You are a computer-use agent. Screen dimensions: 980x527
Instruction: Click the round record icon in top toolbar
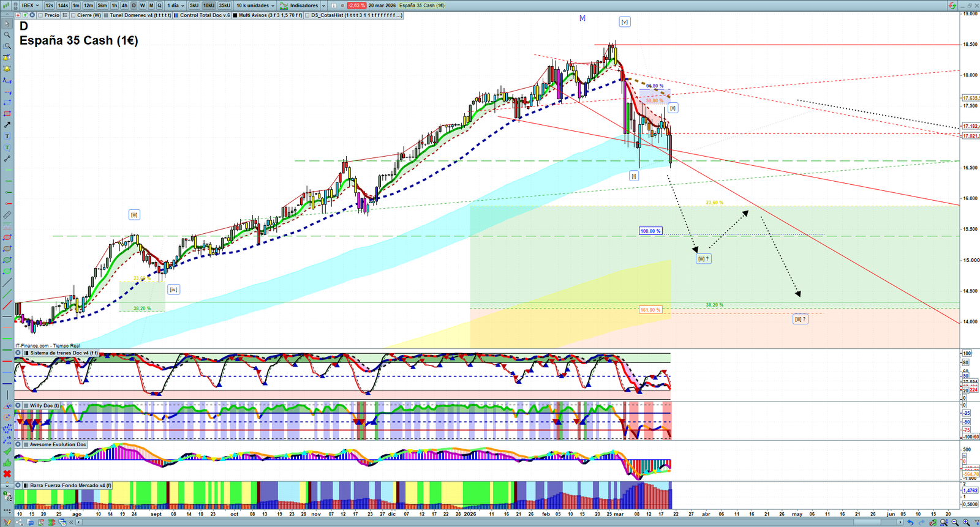click(x=342, y=6)
